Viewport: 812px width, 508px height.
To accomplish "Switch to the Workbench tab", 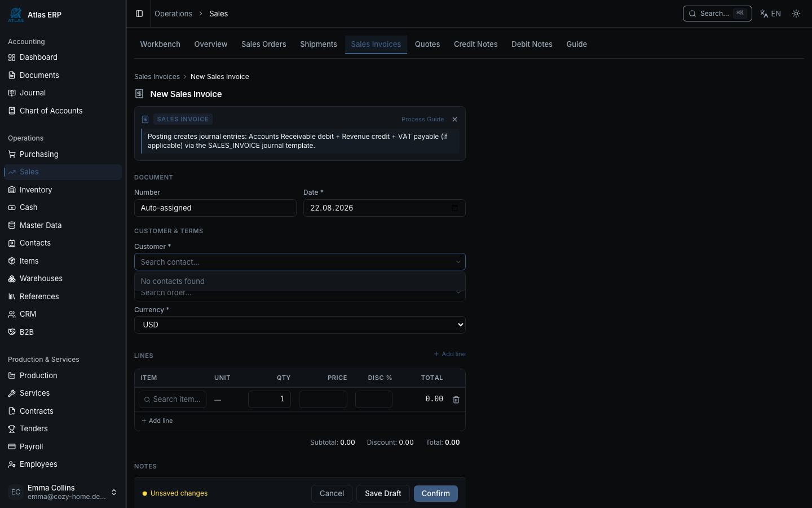I will coord(160,44).
